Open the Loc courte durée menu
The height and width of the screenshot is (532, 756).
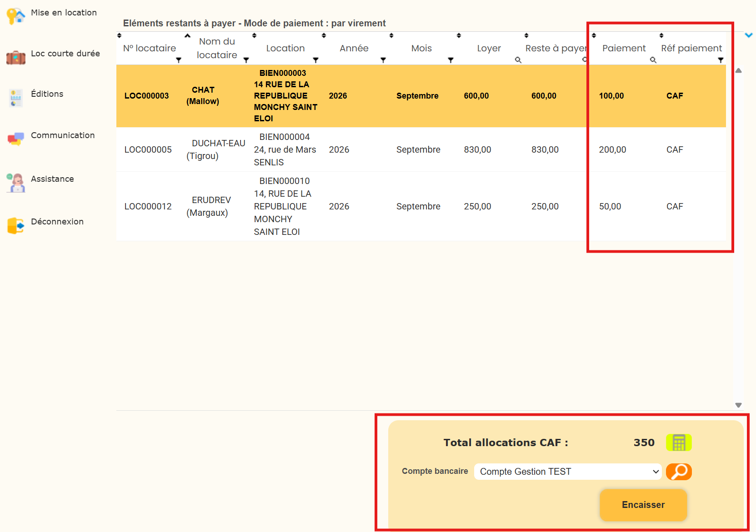[x=65, y=54]
